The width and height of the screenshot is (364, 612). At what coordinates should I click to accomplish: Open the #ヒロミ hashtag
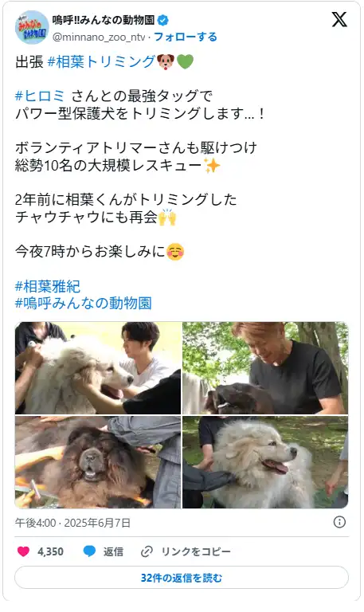[40, 96]
